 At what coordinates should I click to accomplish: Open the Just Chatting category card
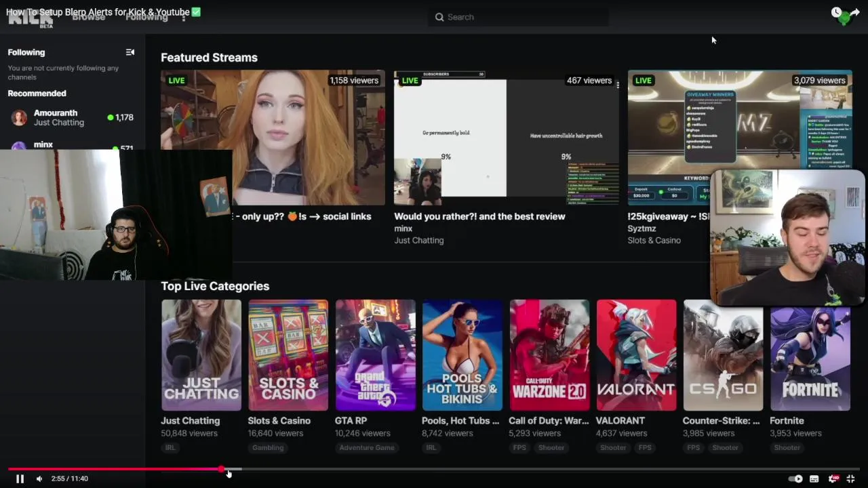tap(201, 355)
